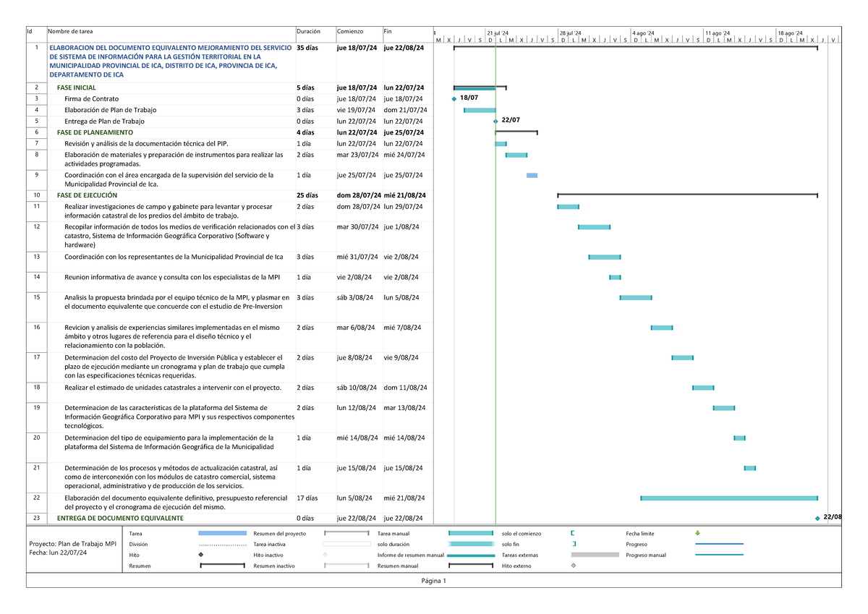Image resolution: width=868 pixels, height=614 pixels.
Task: Click the Progreso line sample in the legend
Action: pyautogui.click(x=720, y=544)
